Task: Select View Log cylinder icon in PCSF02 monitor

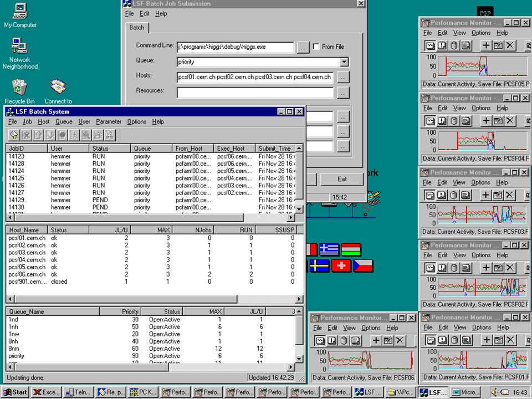Action: tap(454, 268)
